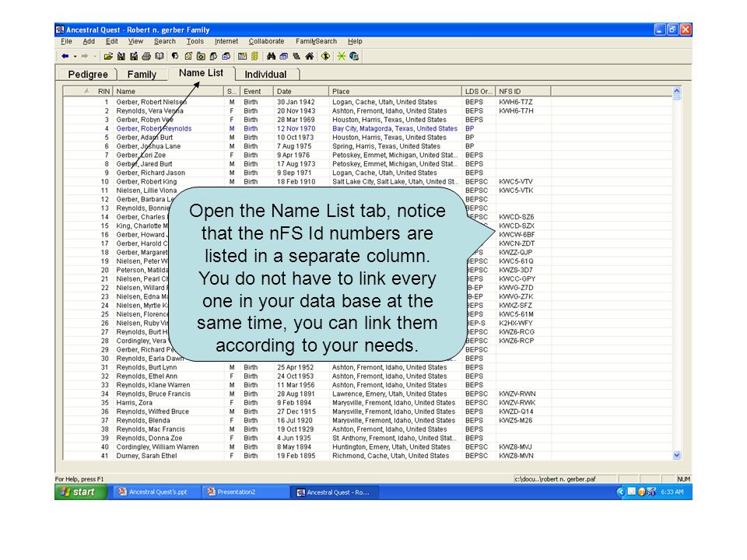Viewport: 747px width, 560px height.
Task: Select row Cordingley, William Warren
Action: tap(366, 447)
